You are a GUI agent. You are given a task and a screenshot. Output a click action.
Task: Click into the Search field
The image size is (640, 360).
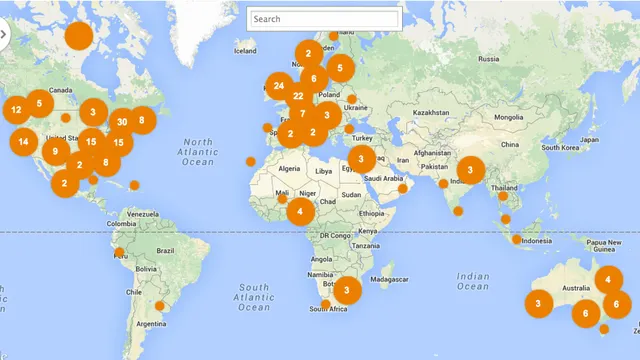coord(324,19)
